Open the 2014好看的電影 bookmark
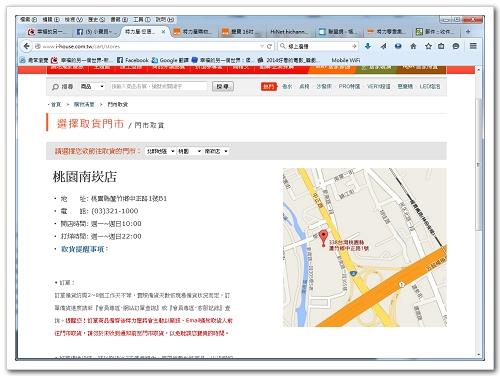 tap(289, 60)
